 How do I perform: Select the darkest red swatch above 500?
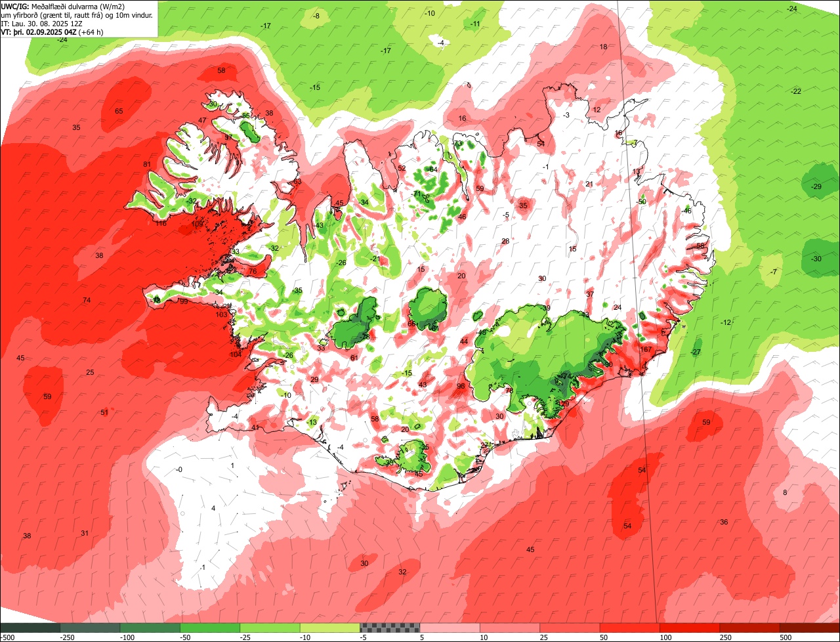[x=810, y=627]
